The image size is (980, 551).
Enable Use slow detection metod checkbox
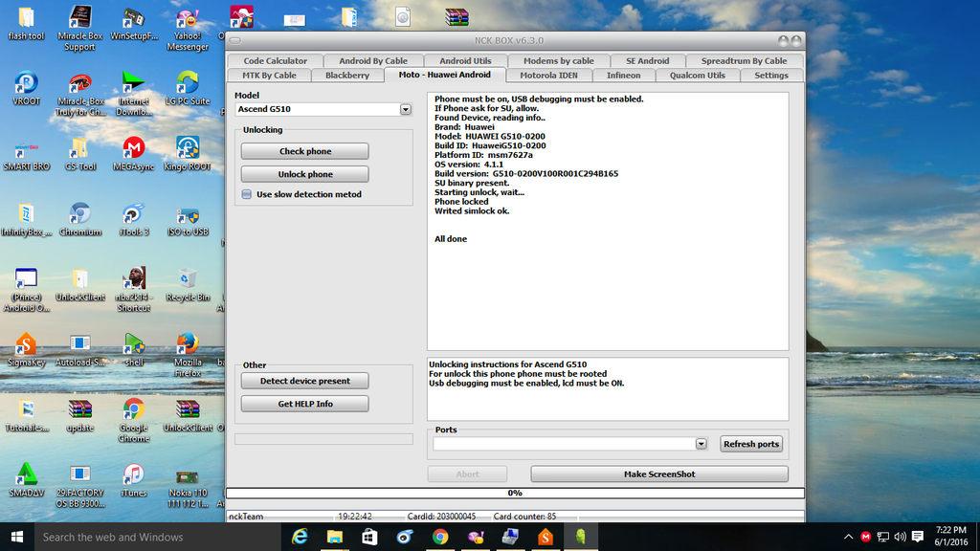247,194
